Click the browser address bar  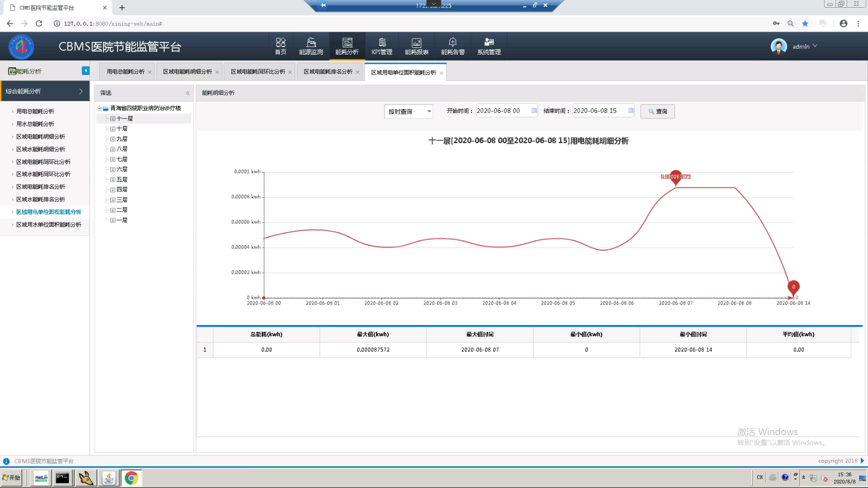[x=411, y=23]
